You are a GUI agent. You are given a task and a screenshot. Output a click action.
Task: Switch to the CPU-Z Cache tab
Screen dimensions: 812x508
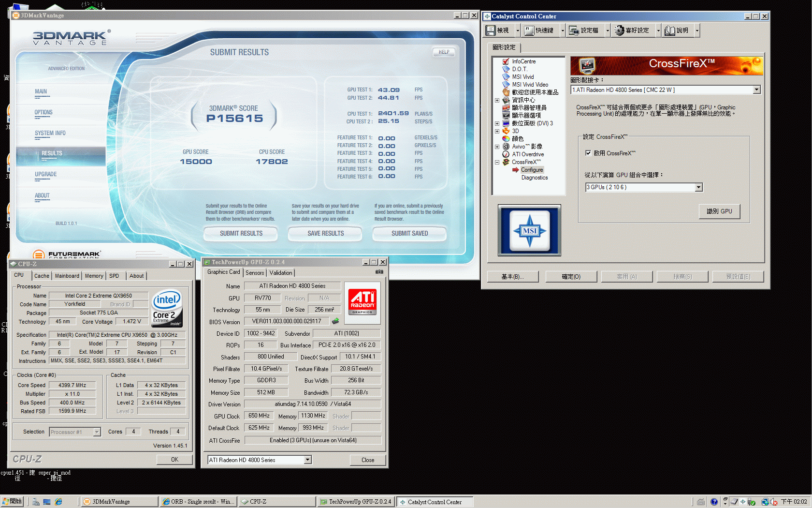[42, 276]
